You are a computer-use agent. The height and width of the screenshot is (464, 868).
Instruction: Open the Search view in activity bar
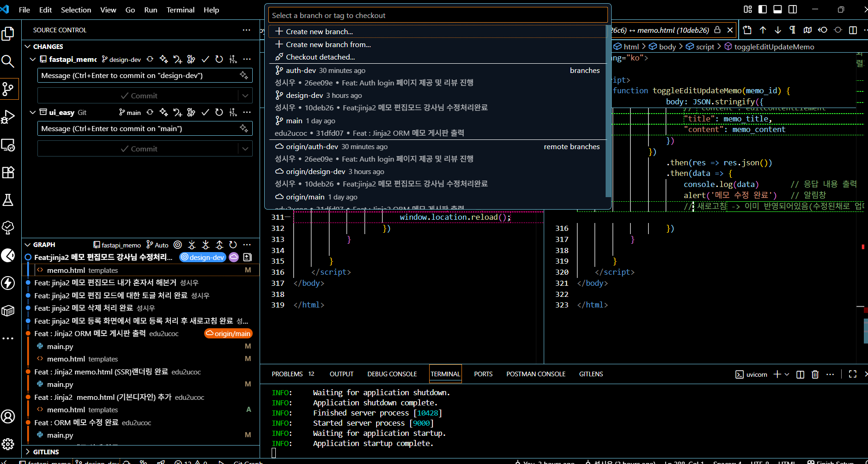8,61
